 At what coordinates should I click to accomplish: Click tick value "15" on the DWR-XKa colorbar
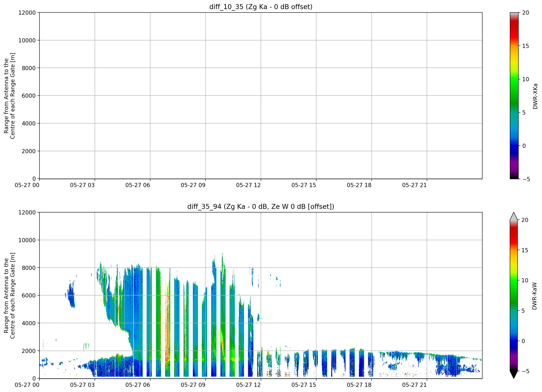click(x=526, y=46)
